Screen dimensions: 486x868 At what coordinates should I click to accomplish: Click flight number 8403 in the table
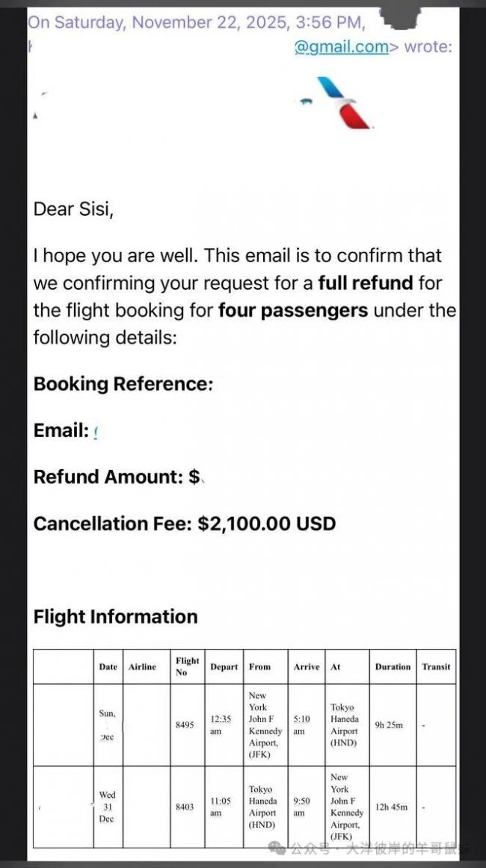(185, 807)
